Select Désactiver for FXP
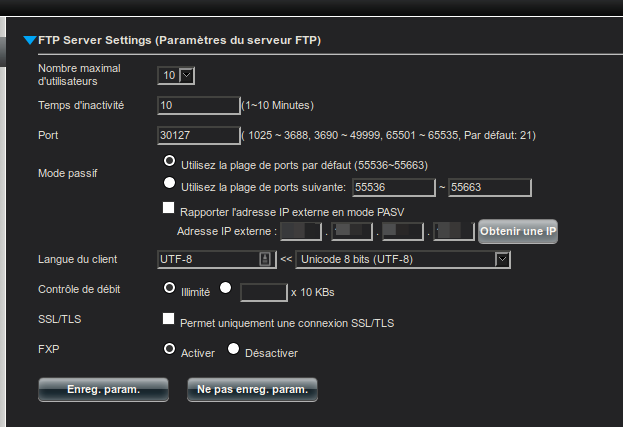623x427 pixels. click(234, 350)
